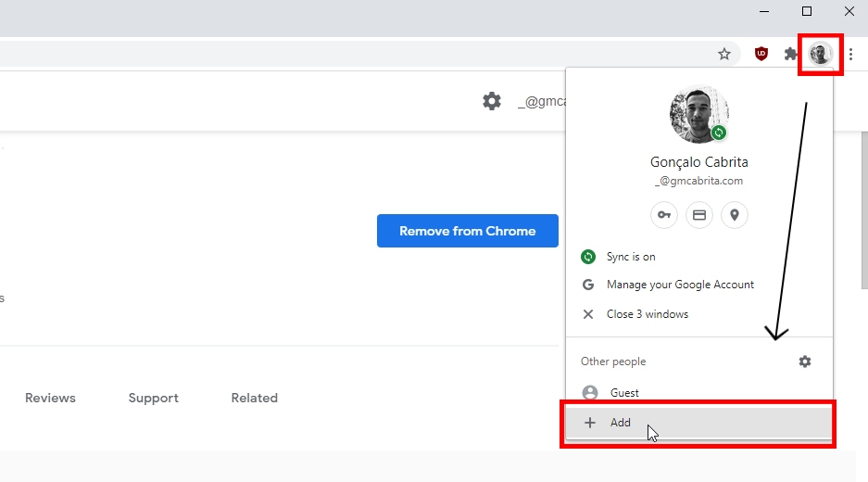Click Remove from Chrome button
868x482 pixels.
468,231
